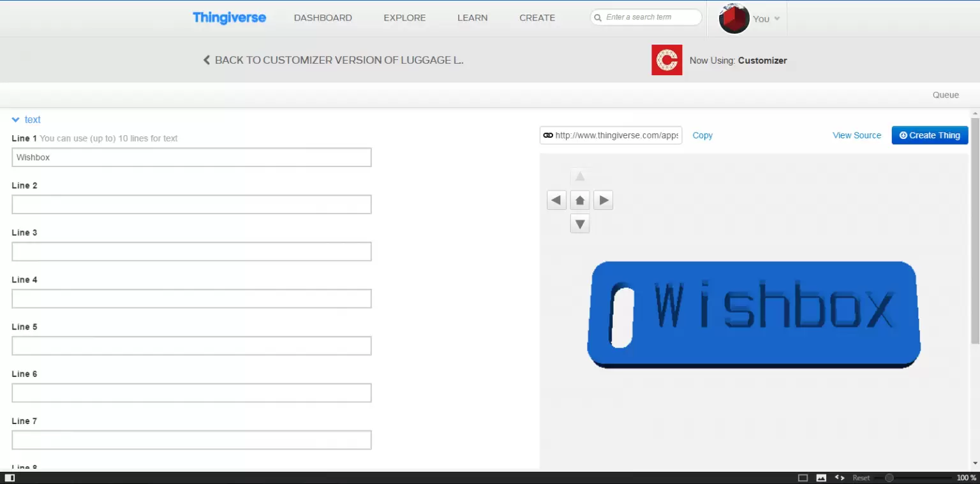Open the Create menu
This screenshot has width=980, height=484.
coord(537,18)
